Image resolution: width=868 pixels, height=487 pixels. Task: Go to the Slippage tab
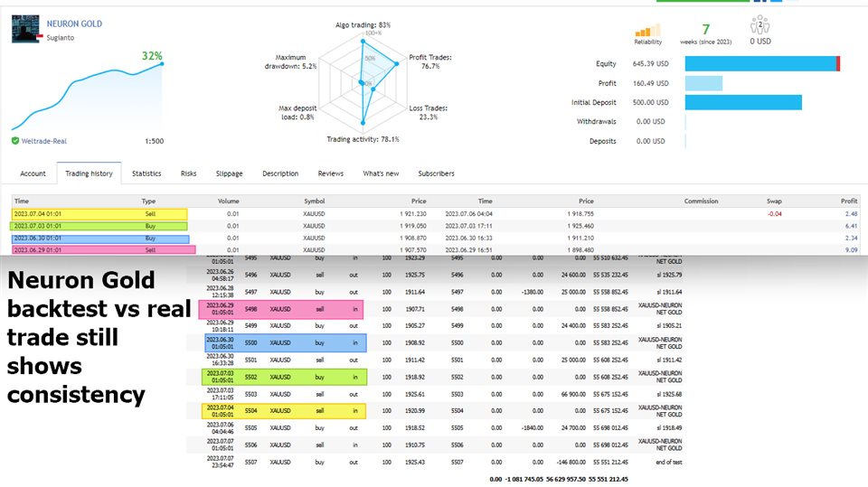pyautogui.click(x=229, y=173)
